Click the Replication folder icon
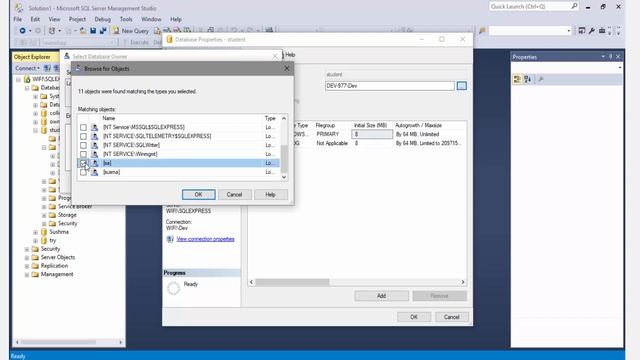Image resolution: width=640 pixels, height=360 pixels. coord(35,266)
